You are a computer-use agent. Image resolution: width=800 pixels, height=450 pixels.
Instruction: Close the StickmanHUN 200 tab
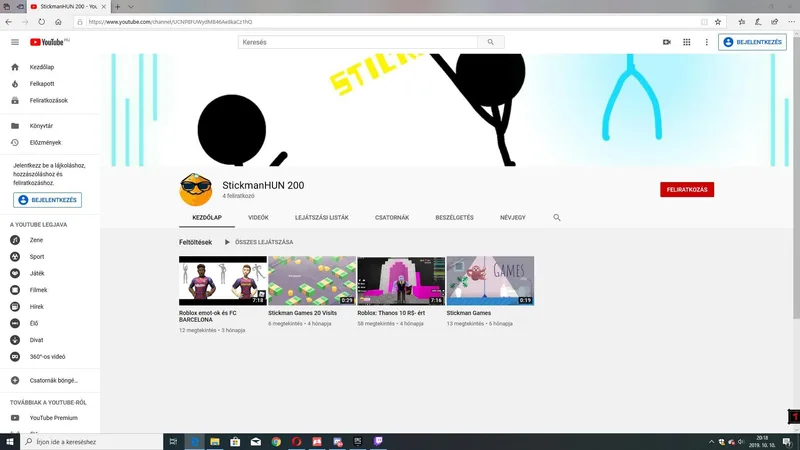tap(104, 7)
